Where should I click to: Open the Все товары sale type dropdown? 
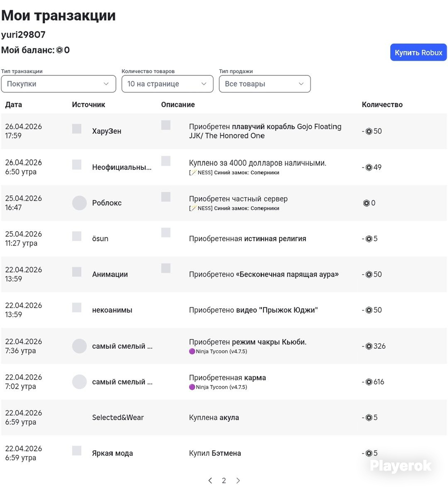(x=265, y=84)
